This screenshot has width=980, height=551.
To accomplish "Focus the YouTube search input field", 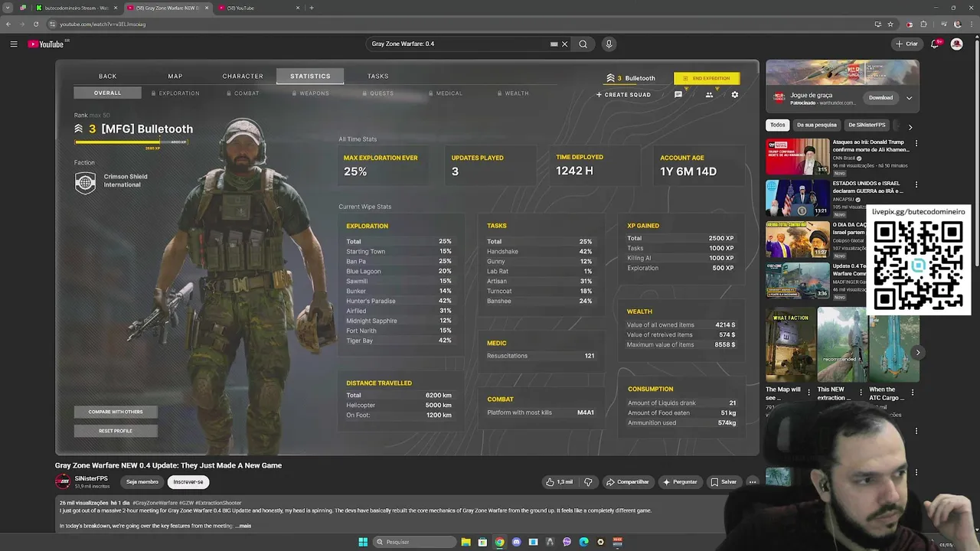I will point(459,44).
